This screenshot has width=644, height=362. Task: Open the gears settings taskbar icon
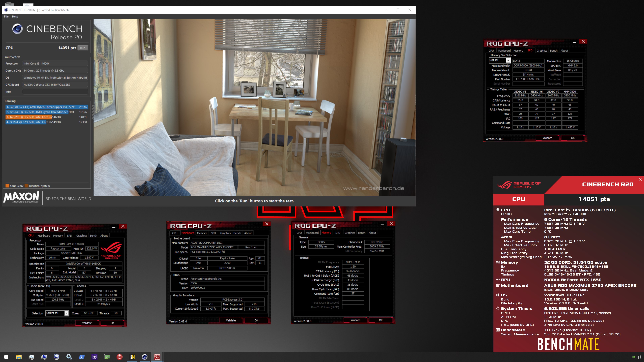[69, 357]
